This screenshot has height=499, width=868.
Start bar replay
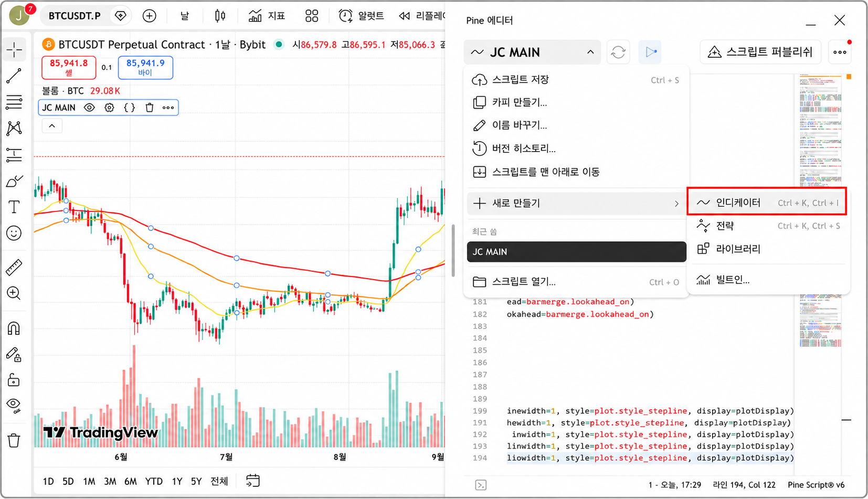point(421,16)
